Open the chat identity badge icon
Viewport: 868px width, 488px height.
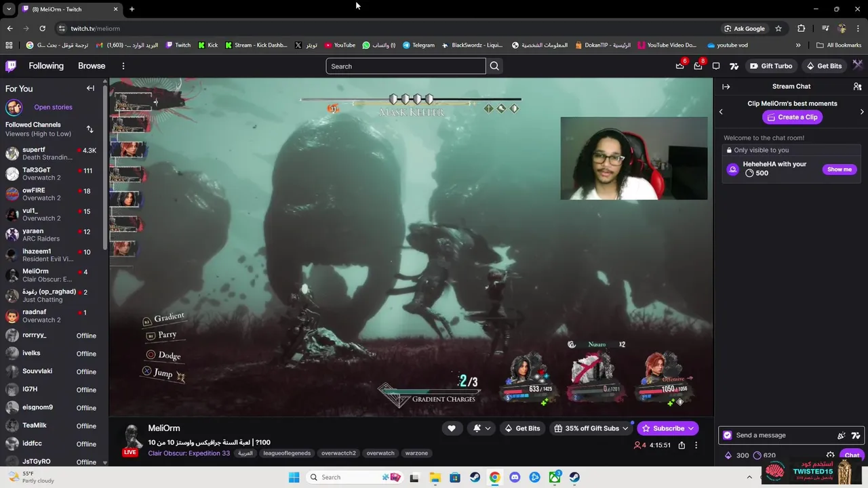pos(728,435)
